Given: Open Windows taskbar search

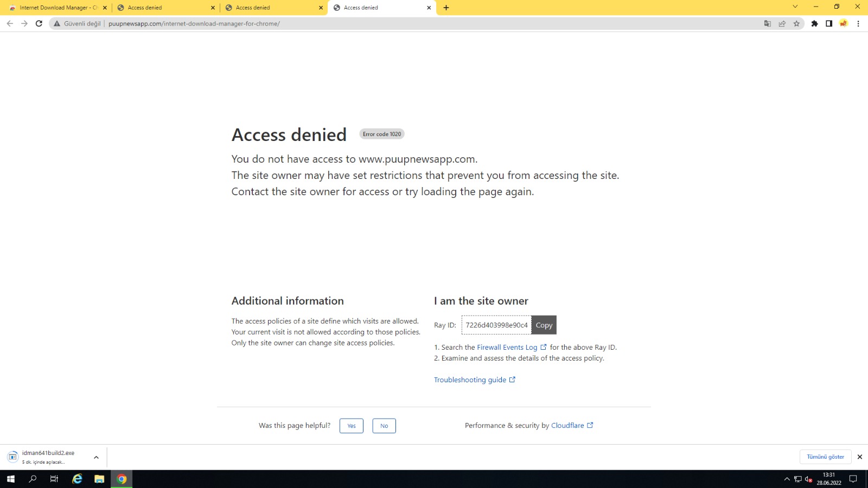Looking at the screenshot, I should [33, 479].
